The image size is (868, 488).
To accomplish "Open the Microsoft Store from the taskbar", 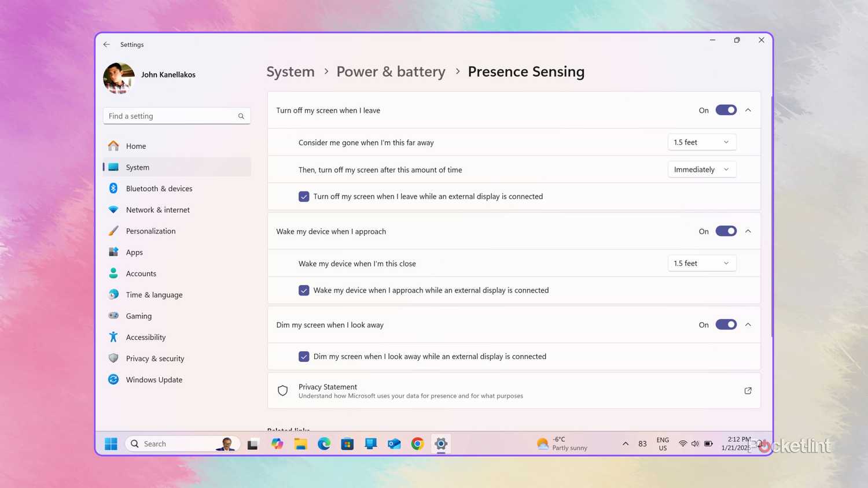I will point(347,443).
